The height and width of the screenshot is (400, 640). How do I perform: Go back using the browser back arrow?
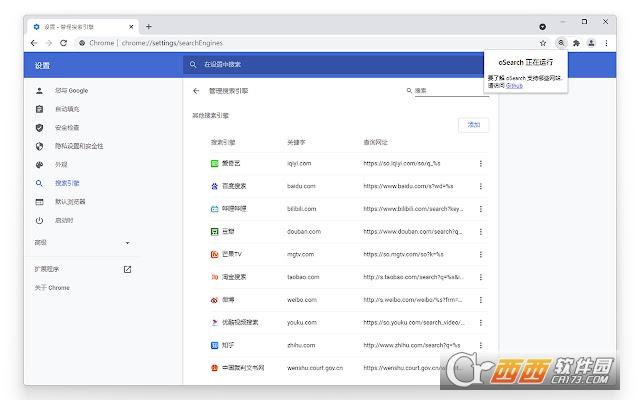34,43
